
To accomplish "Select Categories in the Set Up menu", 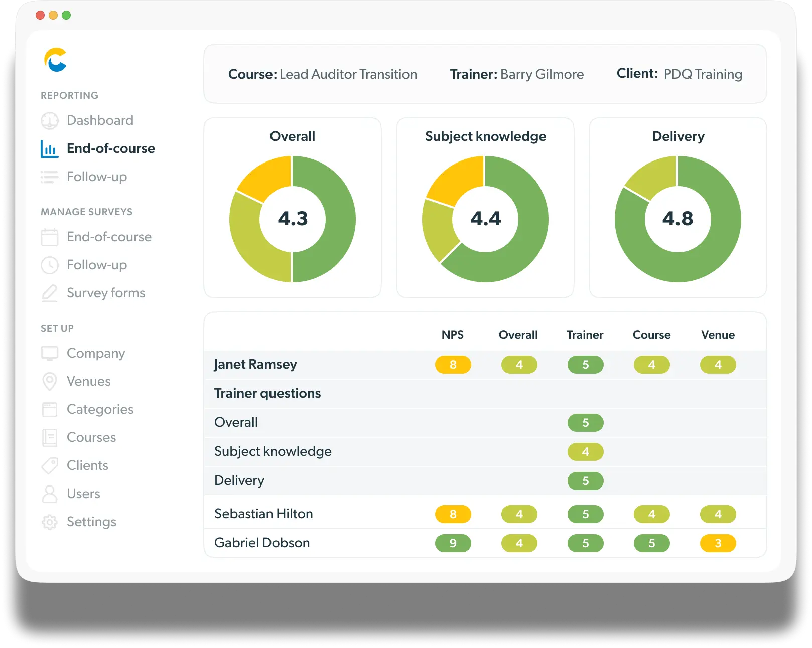I will (x=99, y=409).
